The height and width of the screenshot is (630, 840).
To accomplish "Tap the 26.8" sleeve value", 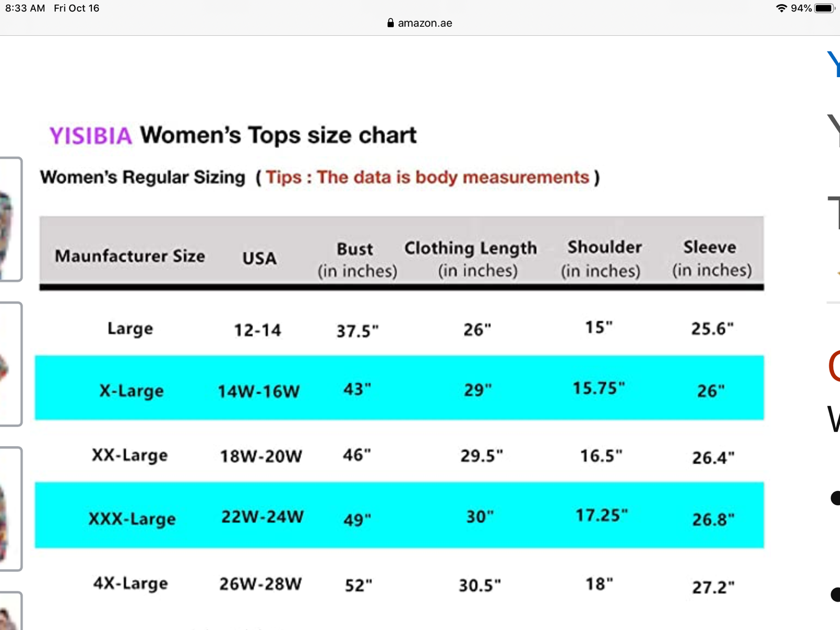I will tap(713, 520).
